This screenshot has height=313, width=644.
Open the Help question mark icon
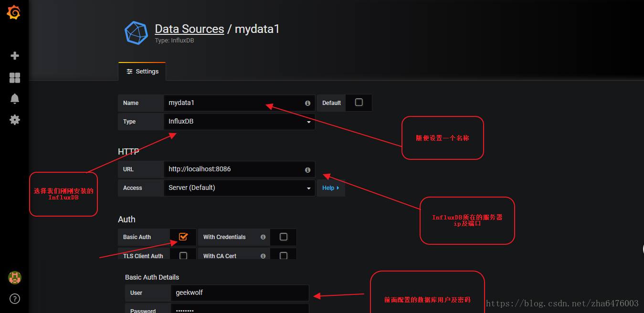coord(15,299)
